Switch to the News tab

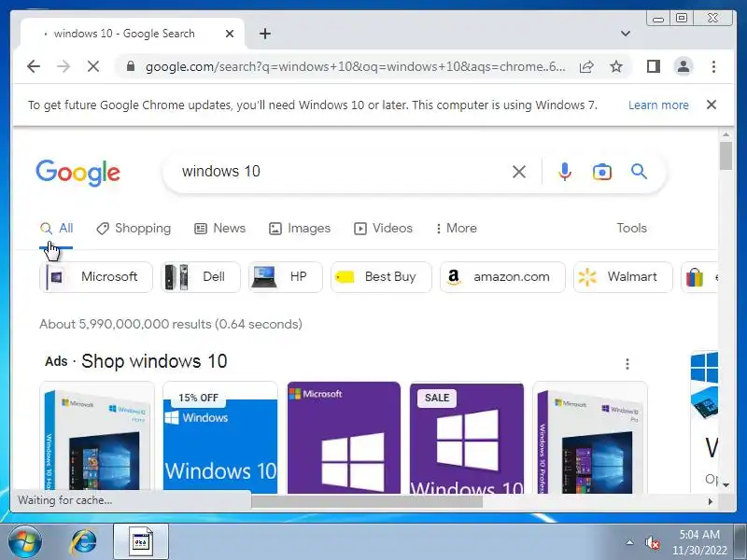[x=219, y=228]
